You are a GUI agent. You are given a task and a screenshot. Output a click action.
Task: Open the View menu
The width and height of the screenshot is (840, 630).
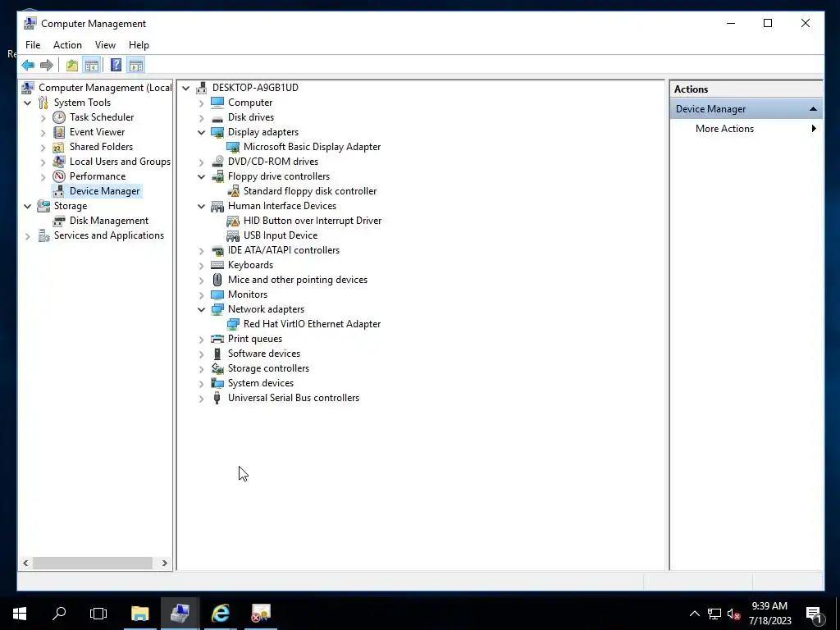(x=105, y=45)
